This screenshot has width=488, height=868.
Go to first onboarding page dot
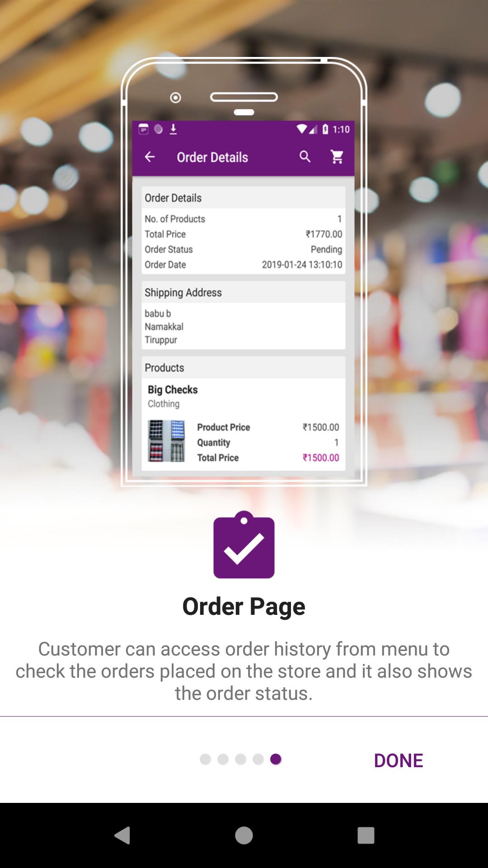click(205, 759)
